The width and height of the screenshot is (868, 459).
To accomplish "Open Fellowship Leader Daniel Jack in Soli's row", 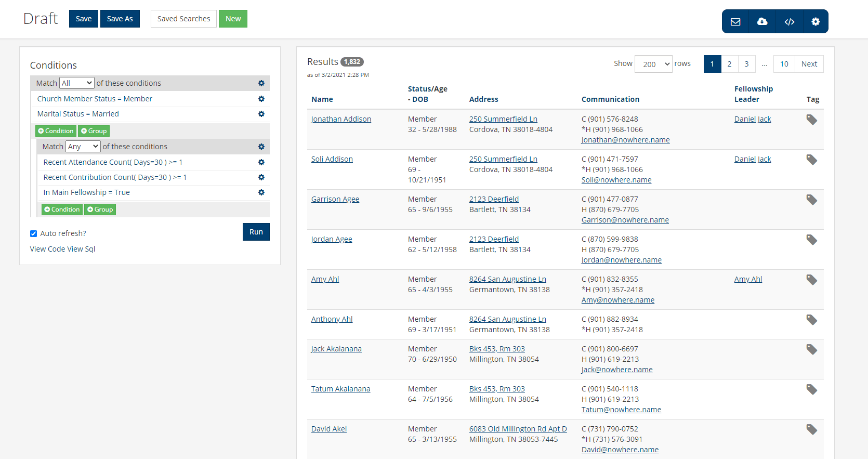I will coord(753,159).
